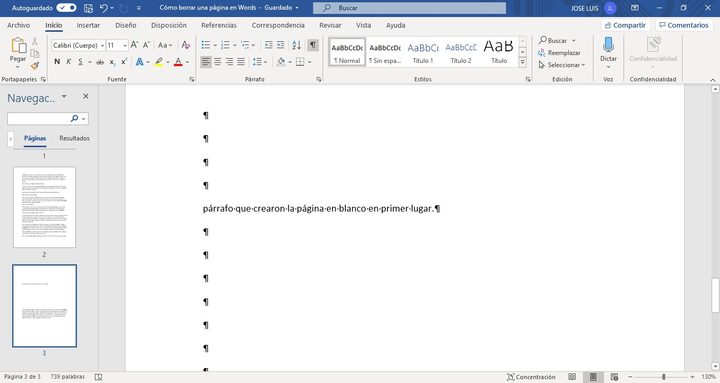Undo the last action
This screenshot has height=383, width=720.
104,8
